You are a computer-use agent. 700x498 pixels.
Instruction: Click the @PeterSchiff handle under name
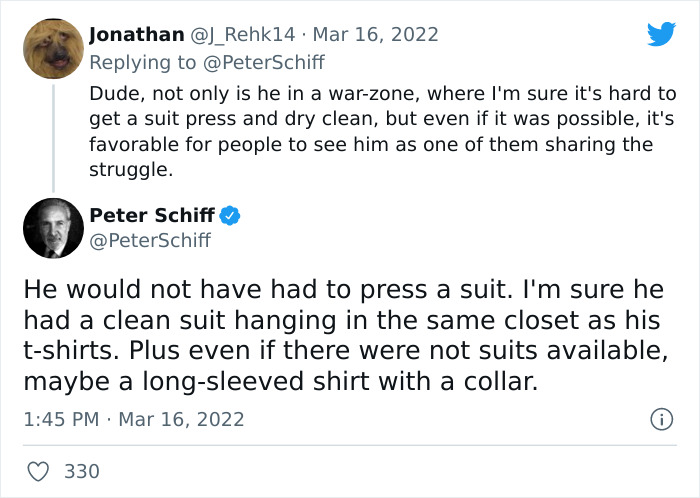tap(150, 240)
